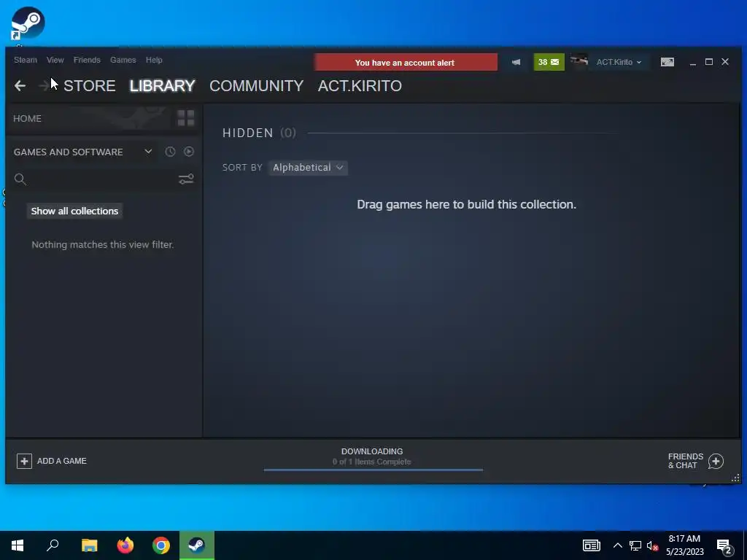Open the Steam desktop shortcut
The height and width of the screenshot is (560, 747).
click(28, 24)
